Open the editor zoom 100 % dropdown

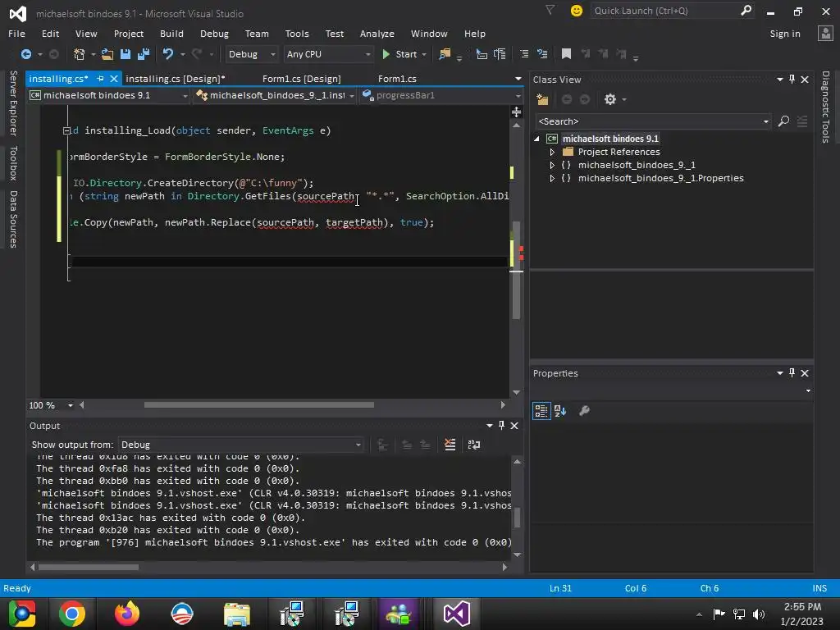(x=71, y=405)
